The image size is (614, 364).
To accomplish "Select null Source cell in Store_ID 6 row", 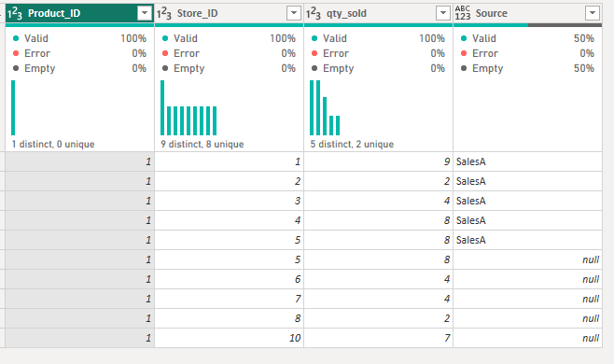I will (x=527, y=279).
